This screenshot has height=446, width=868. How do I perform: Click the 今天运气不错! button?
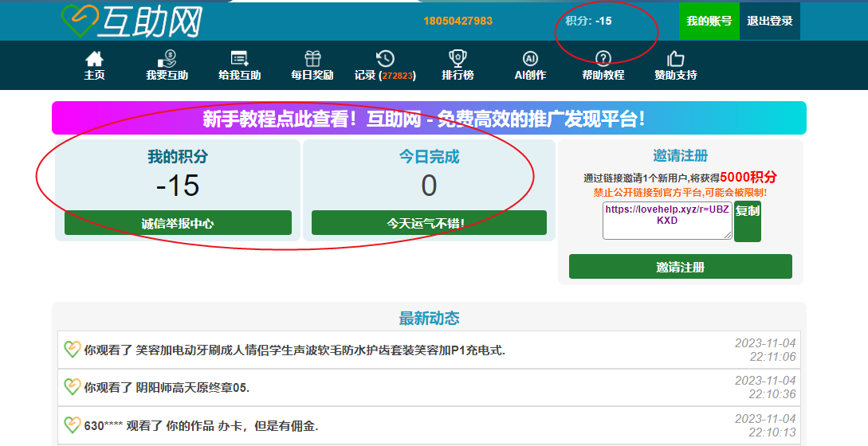(x=429, y=222)
